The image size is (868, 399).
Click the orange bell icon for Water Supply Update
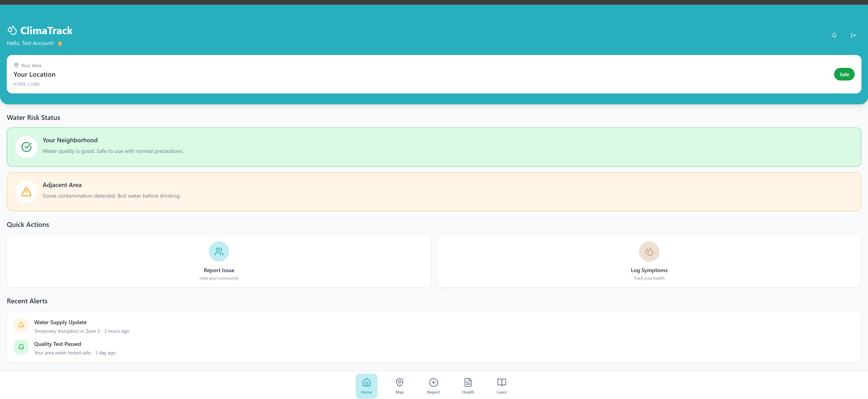click(x=21, y=325)
